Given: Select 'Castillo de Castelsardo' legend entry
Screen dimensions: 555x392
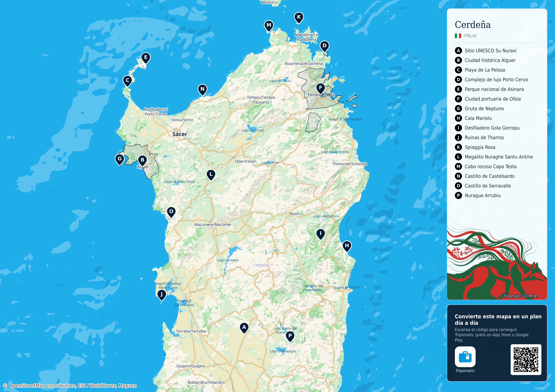Looking at the screenshot, I should [x=490, y=176].
